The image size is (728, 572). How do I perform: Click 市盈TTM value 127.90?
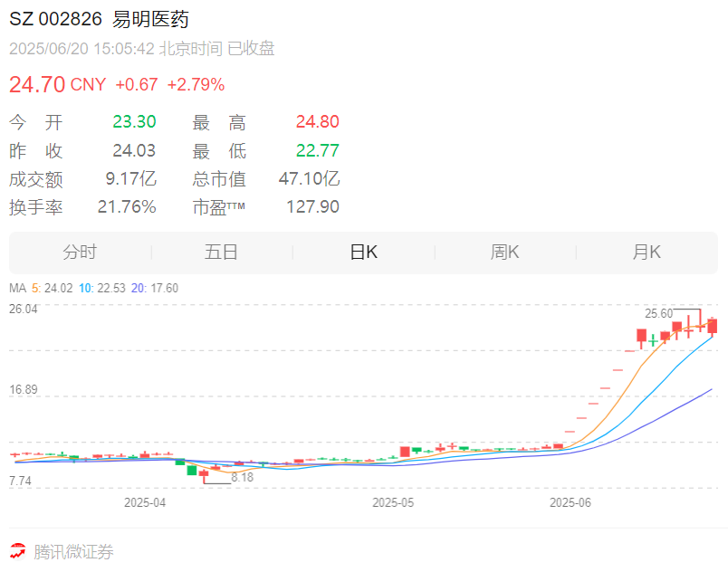[x=313, y=207]
